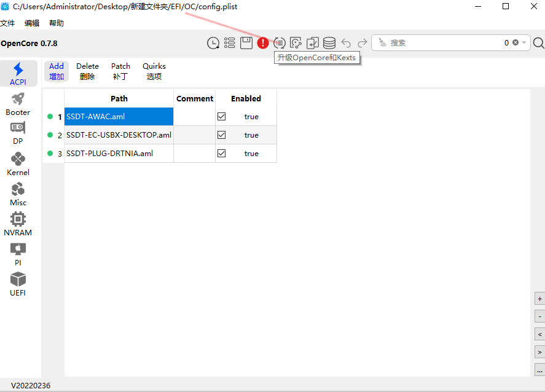Click the V20220236 version text
This screenshot has height=392, width=545.
[x=31, y=385]
